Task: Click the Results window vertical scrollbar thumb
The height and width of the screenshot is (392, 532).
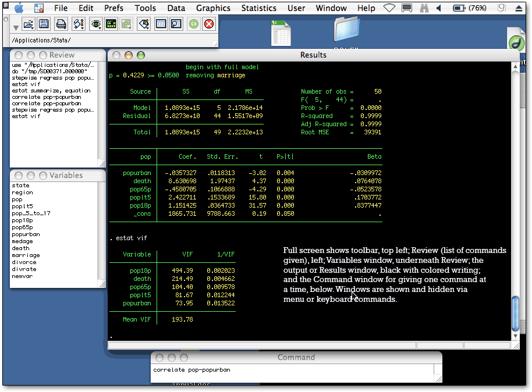Action: click(x=515, y=313)
